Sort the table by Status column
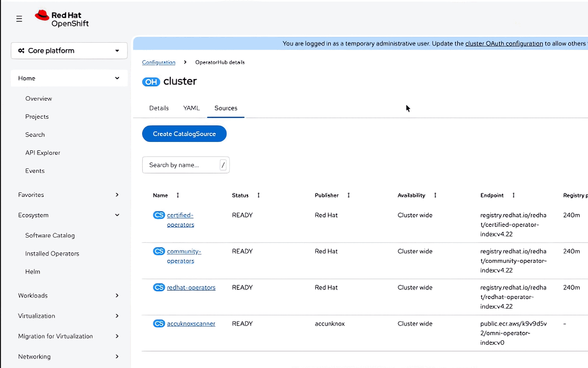This screenshot has height=368, width=588. coord(259,195)
